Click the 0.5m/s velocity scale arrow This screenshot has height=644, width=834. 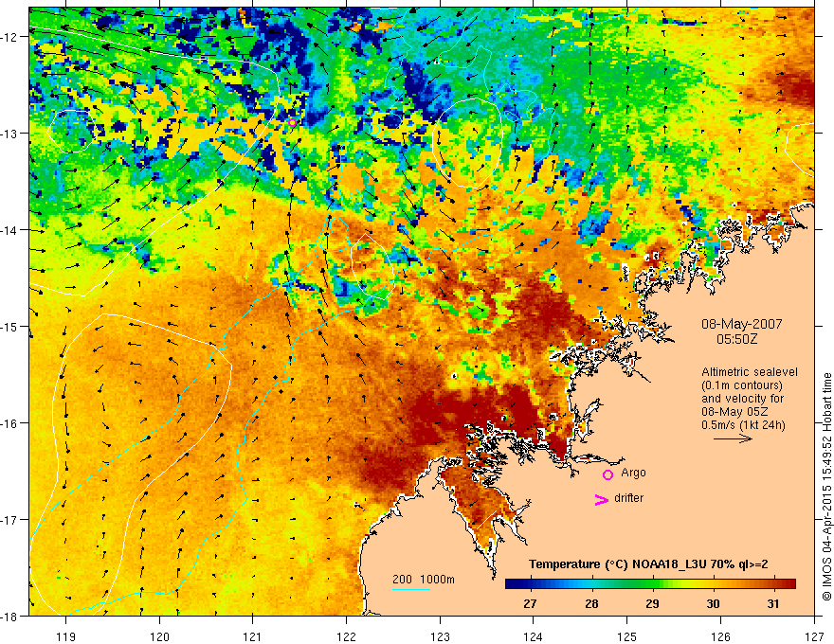[x=733, y=438]
